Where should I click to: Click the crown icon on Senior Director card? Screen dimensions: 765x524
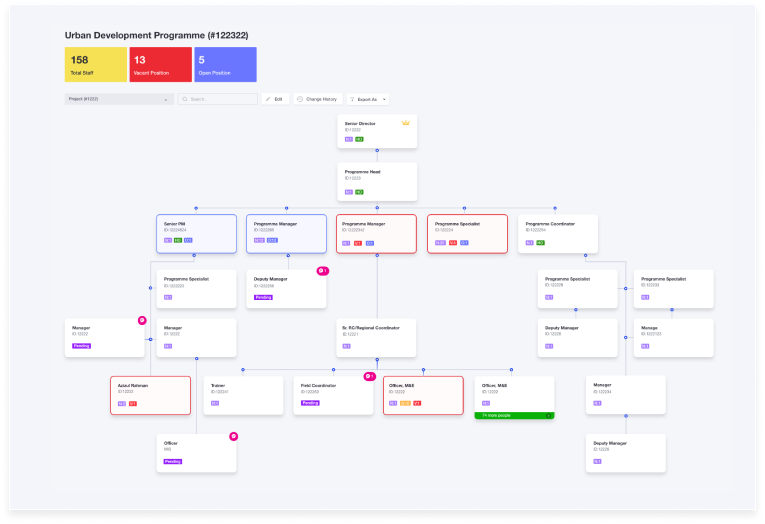pos(405,122)
